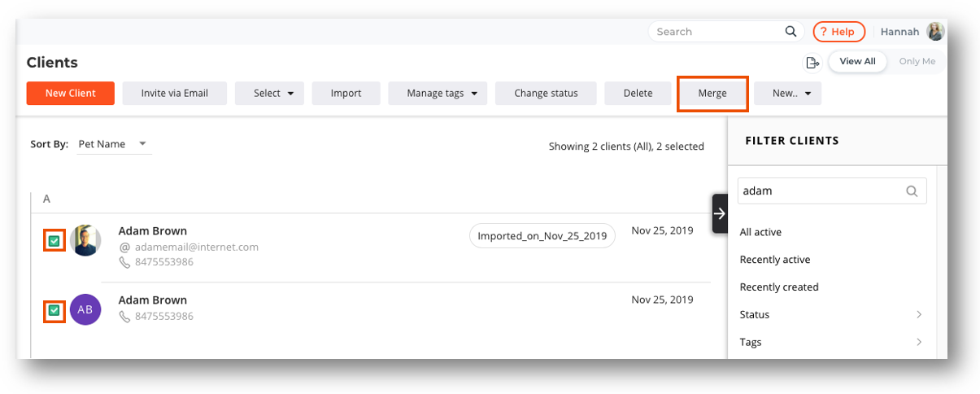Screen dimensions: 980x394
Task: Switch to View All toggle
Action: (x=857, y=62)
